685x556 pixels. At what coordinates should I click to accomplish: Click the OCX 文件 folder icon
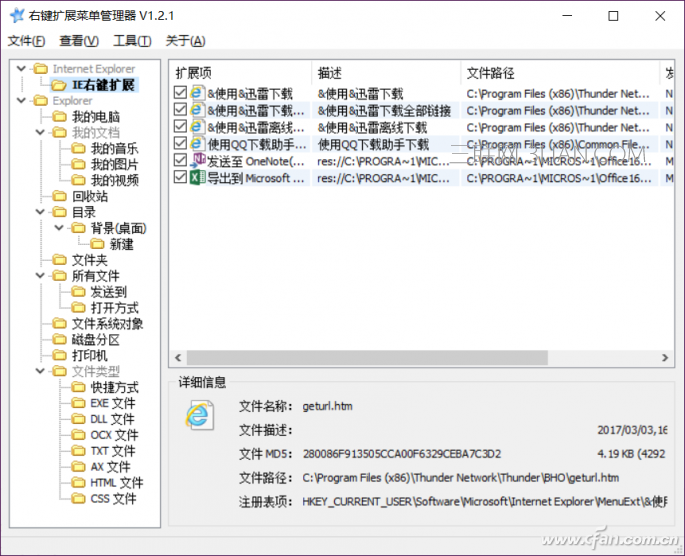78,434
